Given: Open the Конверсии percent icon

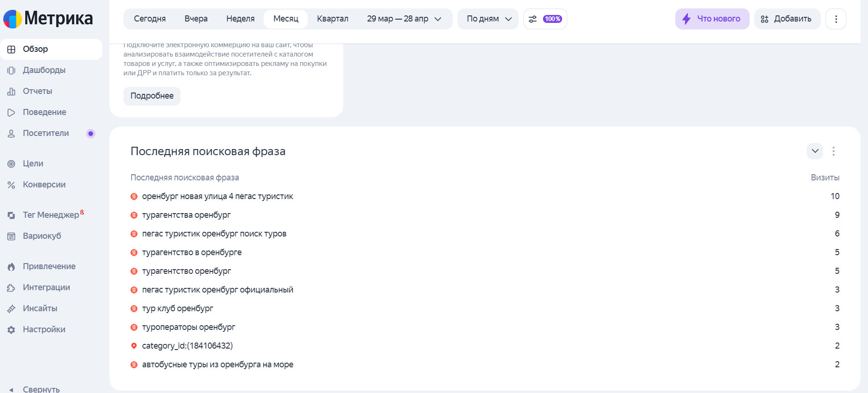Looking at the screenshot, I should (11, 185).
